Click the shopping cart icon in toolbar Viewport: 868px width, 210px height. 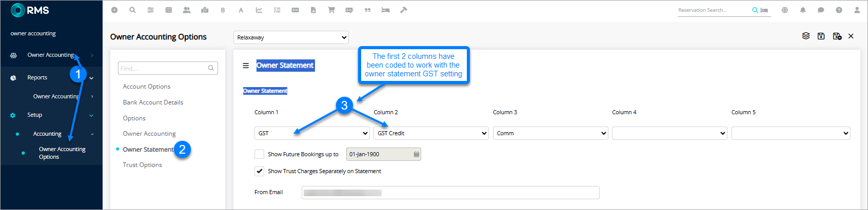click(331, 10)
